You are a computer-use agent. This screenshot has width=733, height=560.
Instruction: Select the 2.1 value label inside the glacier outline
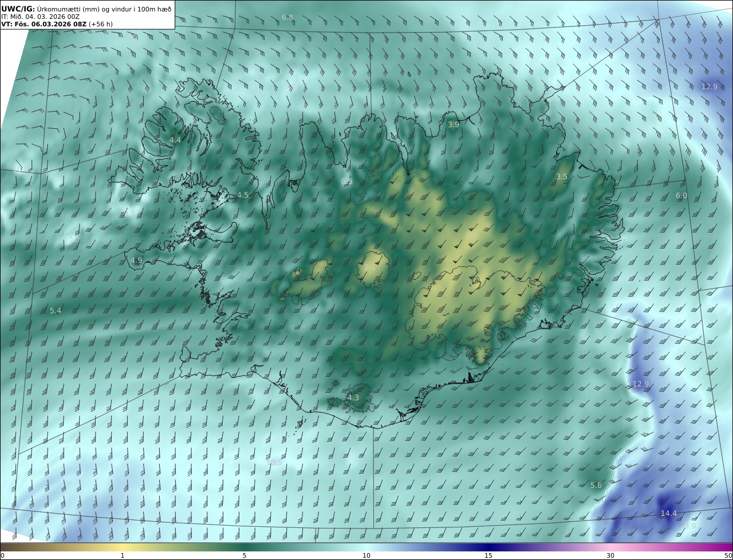[370, 267]
